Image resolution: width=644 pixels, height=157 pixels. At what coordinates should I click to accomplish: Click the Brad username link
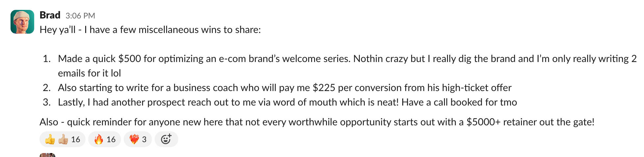[50, 15]
